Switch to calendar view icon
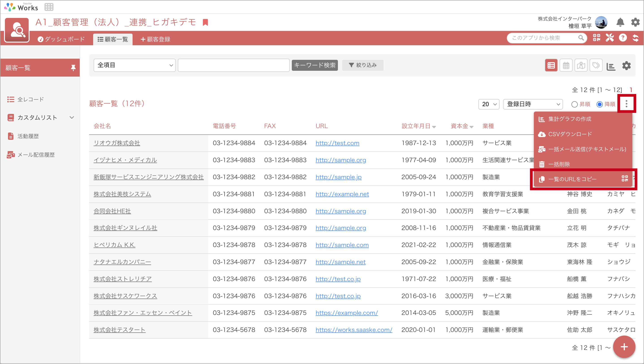The height and width of the screenshot is (364, 644). pos(566,66)
